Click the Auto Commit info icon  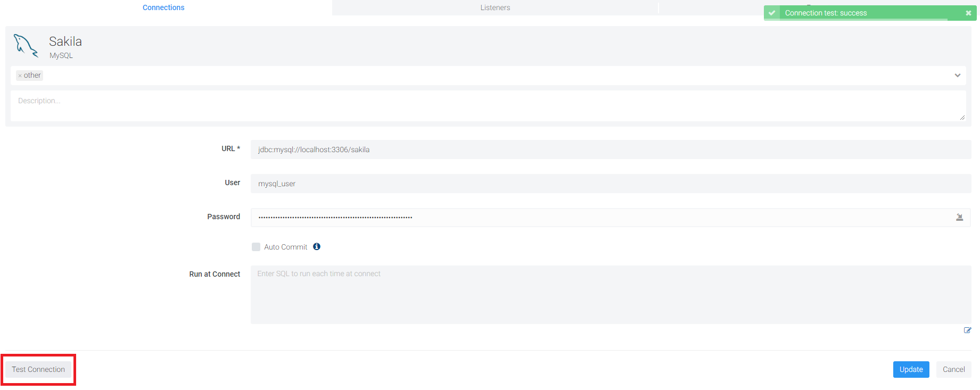pyautogui.click(x=317, y=246)
